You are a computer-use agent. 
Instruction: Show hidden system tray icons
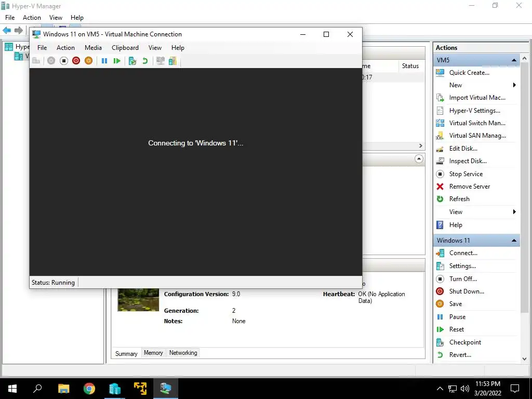click(440, 389)
